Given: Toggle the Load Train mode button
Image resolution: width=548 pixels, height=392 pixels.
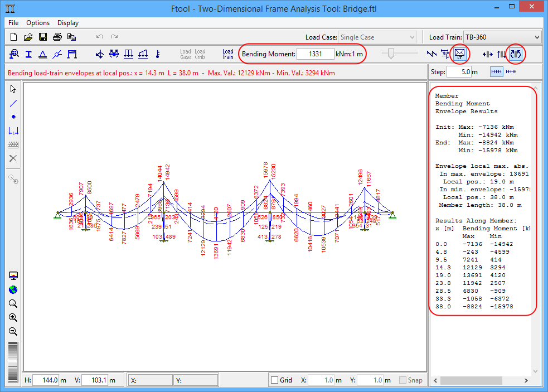Looking at the screenshot, I should 228,54.
